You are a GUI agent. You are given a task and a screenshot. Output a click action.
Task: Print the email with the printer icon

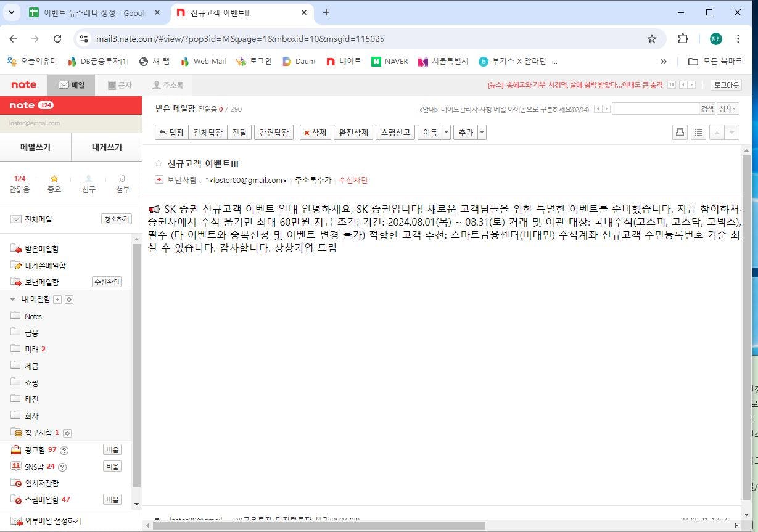coord(680,132)
